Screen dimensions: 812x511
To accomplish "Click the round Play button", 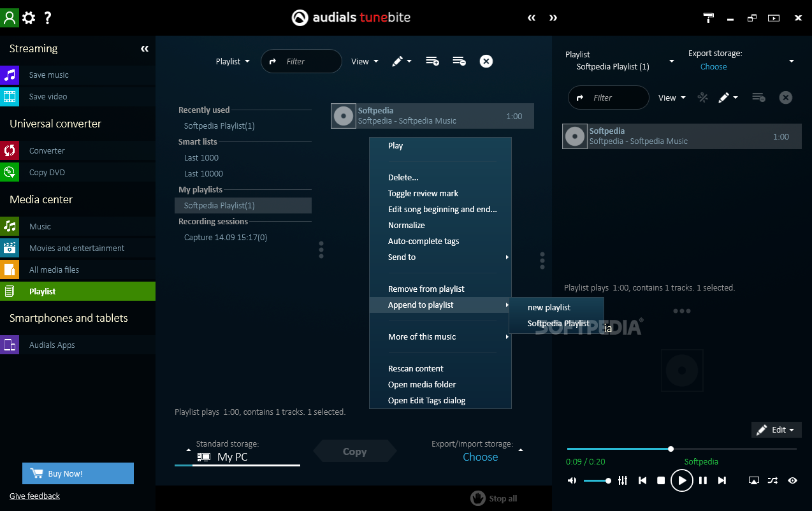I will 681,480.
